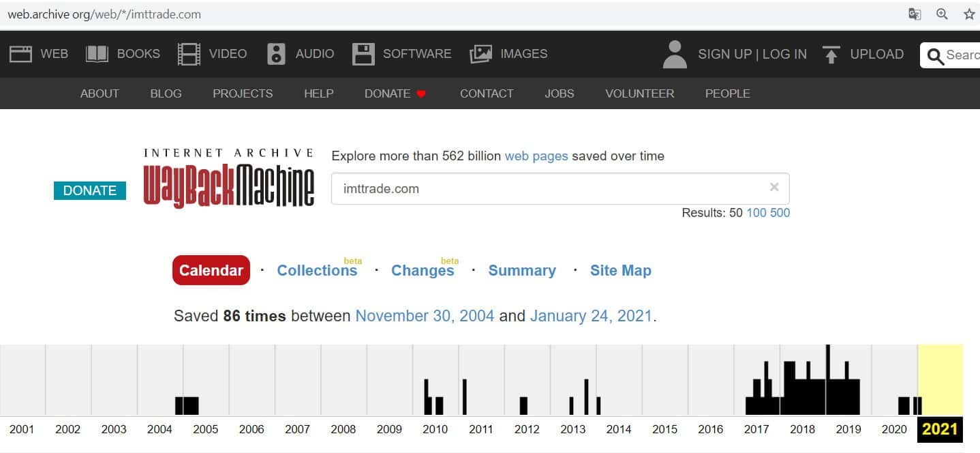This screenshot has width=980, height=453.
Task: Open the Contact menu item
Action: (x=487, y=93)
